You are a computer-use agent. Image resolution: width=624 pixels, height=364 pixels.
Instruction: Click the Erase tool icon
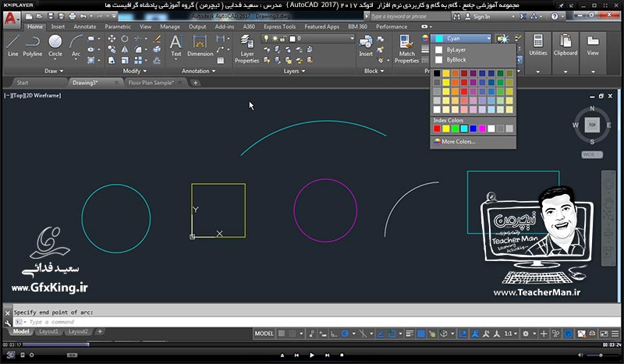[x=157, y=39]
